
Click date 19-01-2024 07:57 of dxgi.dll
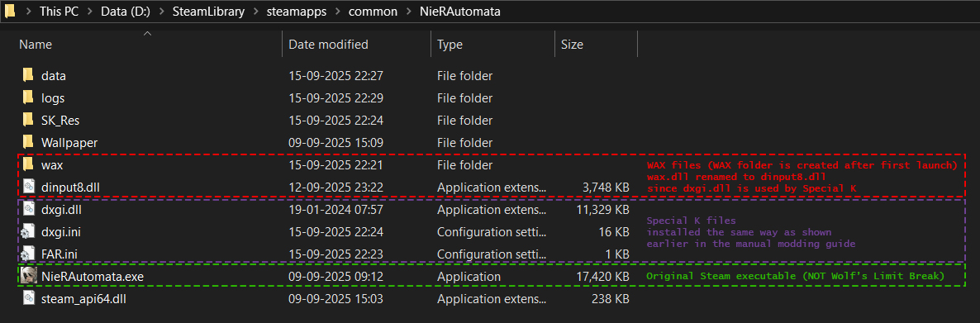[335, 210]
